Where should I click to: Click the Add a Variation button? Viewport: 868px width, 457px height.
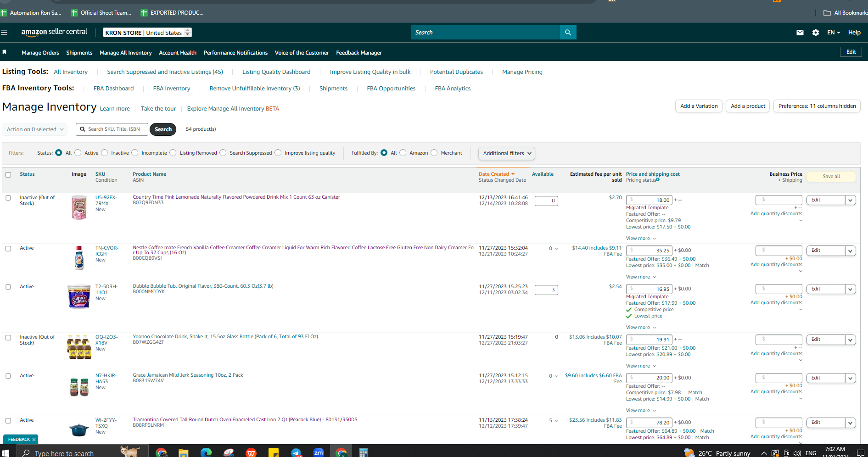(x=699, y=106)
